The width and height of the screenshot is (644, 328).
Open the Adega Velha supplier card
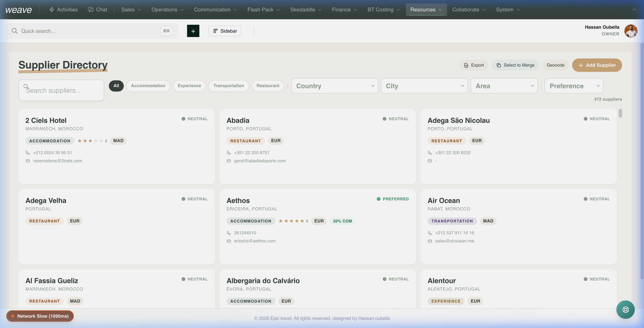click(x=117, y=227)
